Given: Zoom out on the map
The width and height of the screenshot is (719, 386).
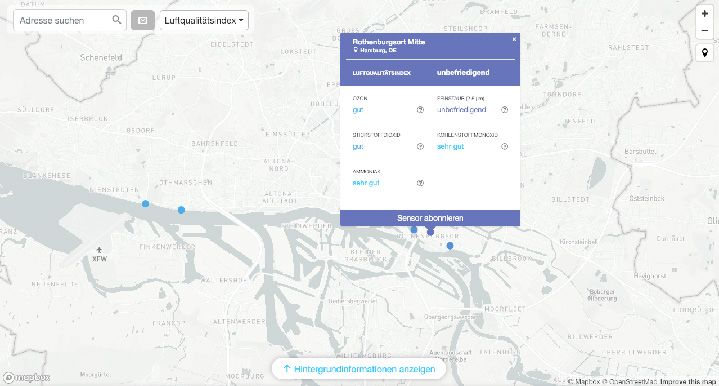Looking at the screenshot, I should point(705,30).
